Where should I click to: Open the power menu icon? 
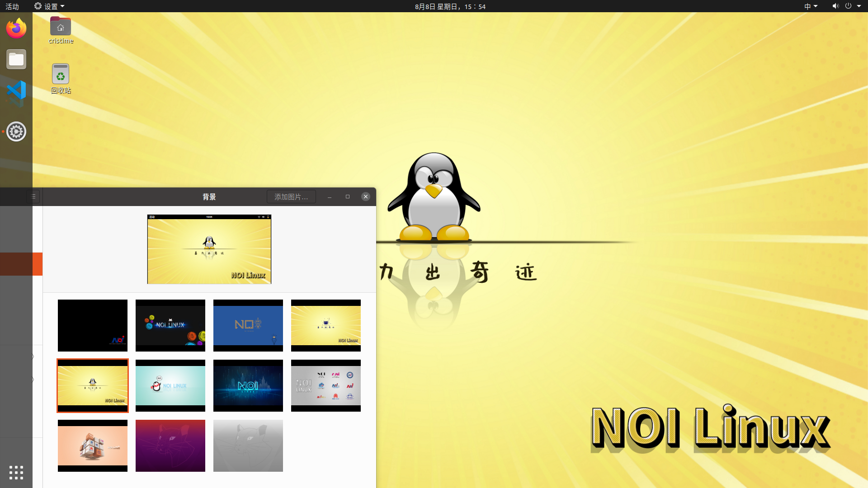(x=848, y=6)
